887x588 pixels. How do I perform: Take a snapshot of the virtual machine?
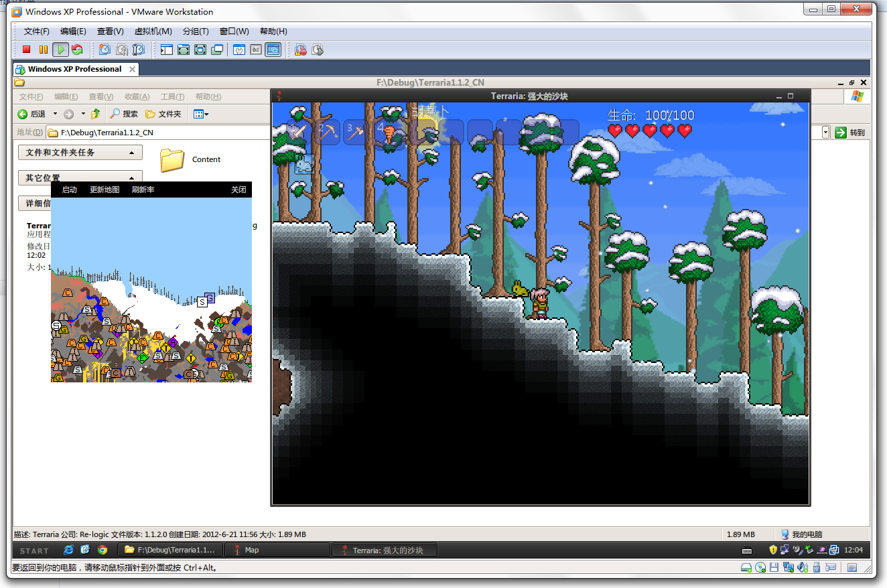click(x=105, y=50)
